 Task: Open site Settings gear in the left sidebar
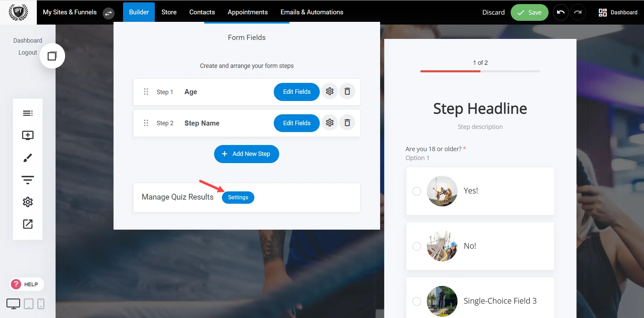(28, 202)
